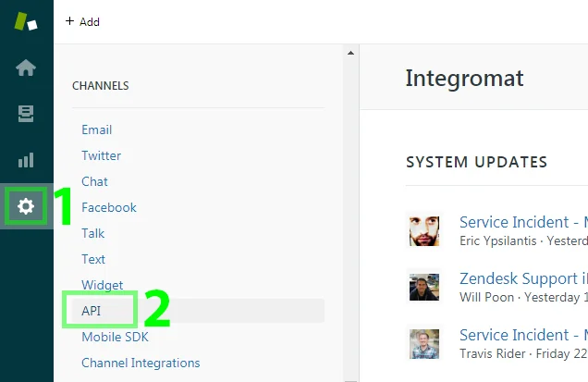Open the Chat channel settings
Screen dimensions: 588x382
tap(94, 181)
